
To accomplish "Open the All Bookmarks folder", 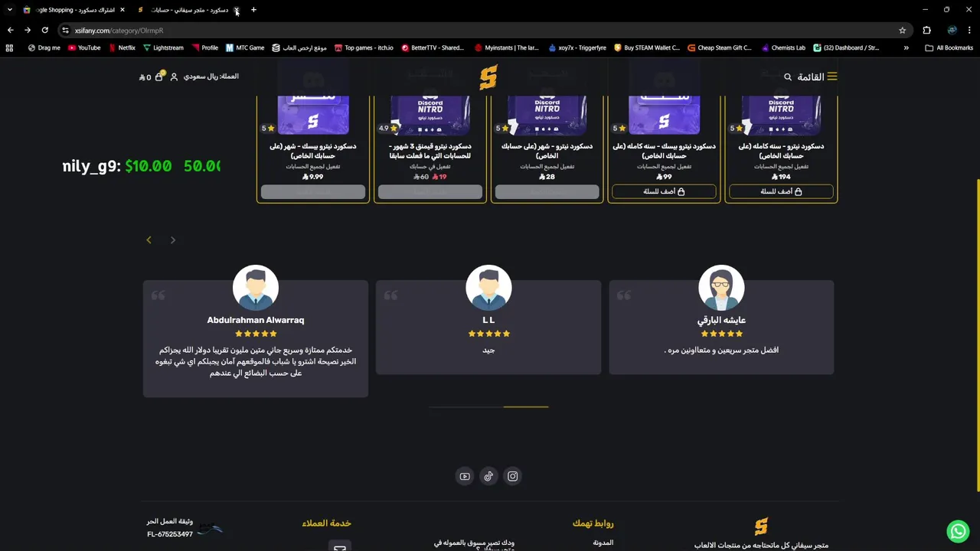I will [949, 47].
